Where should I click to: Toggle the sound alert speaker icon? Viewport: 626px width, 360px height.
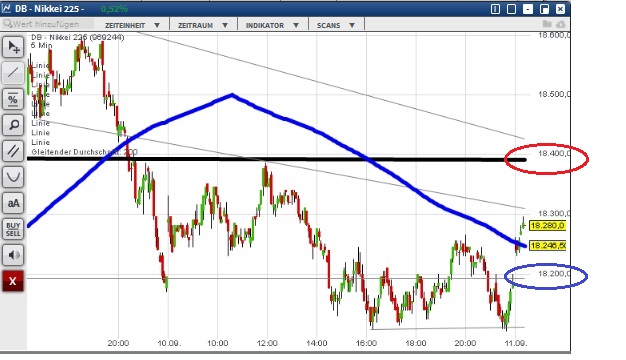coord(13,255)
